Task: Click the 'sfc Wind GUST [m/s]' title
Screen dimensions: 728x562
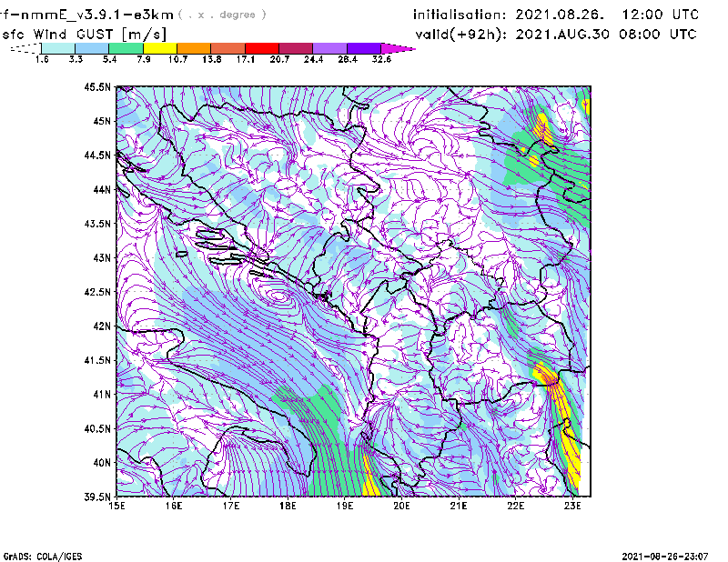Action: [x=84, y=35]
